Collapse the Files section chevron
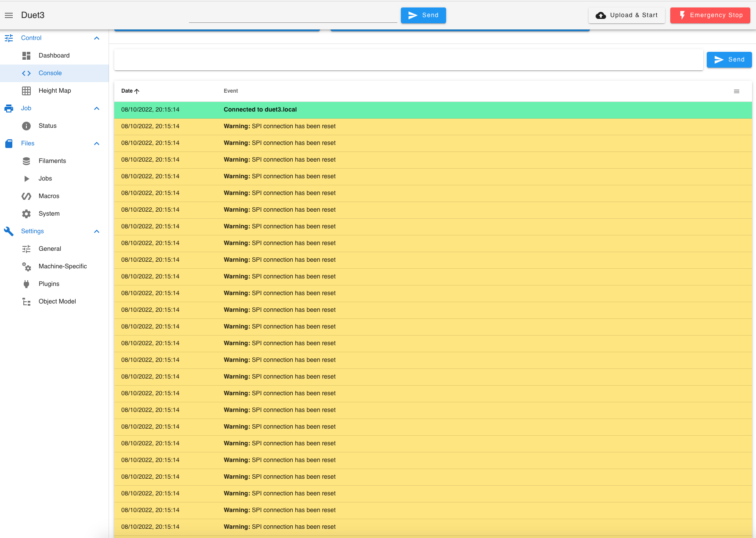This screenshot has width=756, height=538. (97, 144)
